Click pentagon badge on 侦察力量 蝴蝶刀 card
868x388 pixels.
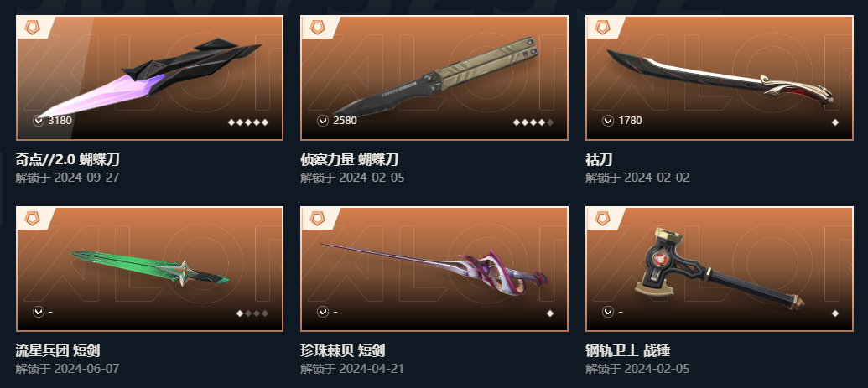tap(317, 28)
